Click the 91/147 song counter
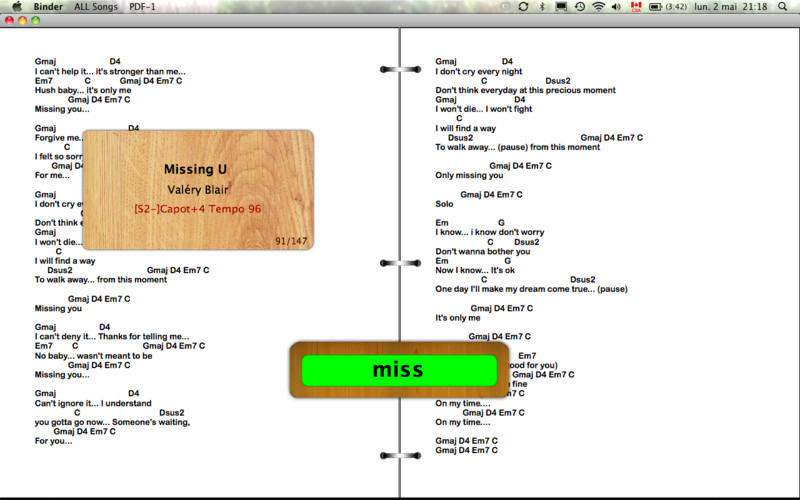Viewport: 800px width, 500px height. 291,241
